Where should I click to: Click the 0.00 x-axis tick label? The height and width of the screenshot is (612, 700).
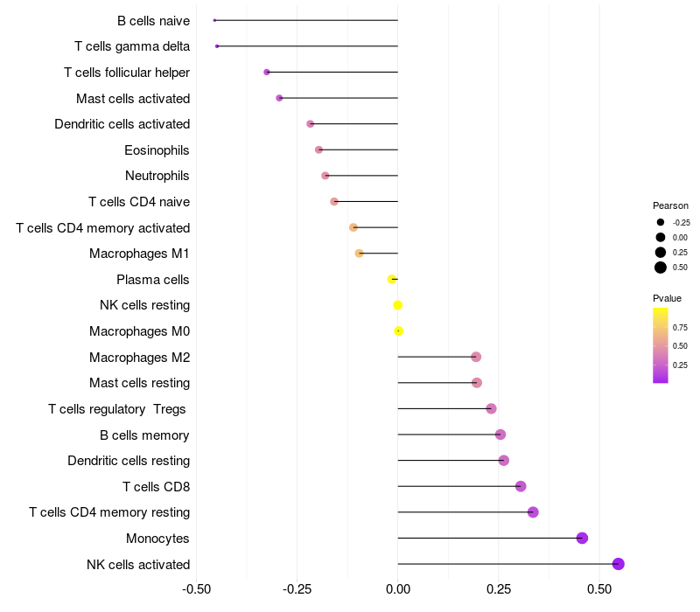(x=398, y=589)
